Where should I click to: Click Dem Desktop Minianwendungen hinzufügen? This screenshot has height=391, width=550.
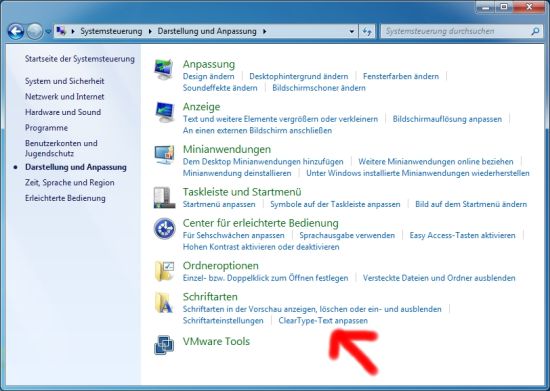pos(263,162)
